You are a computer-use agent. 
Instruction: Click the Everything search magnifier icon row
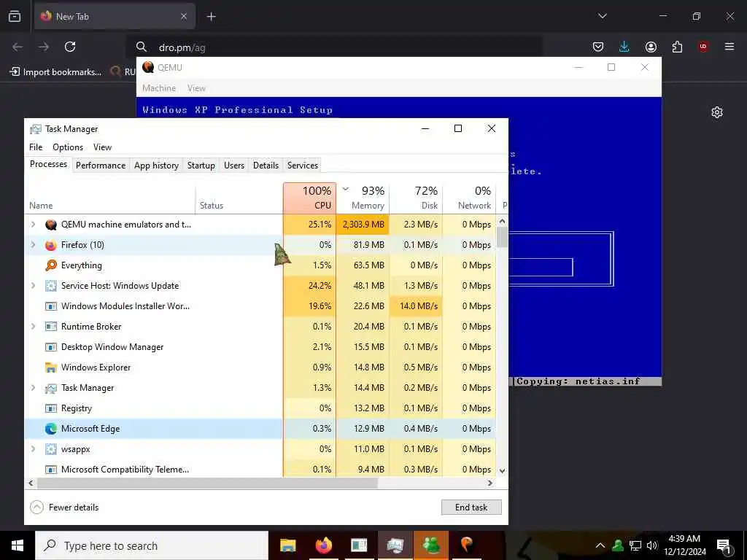pos(51,265)
